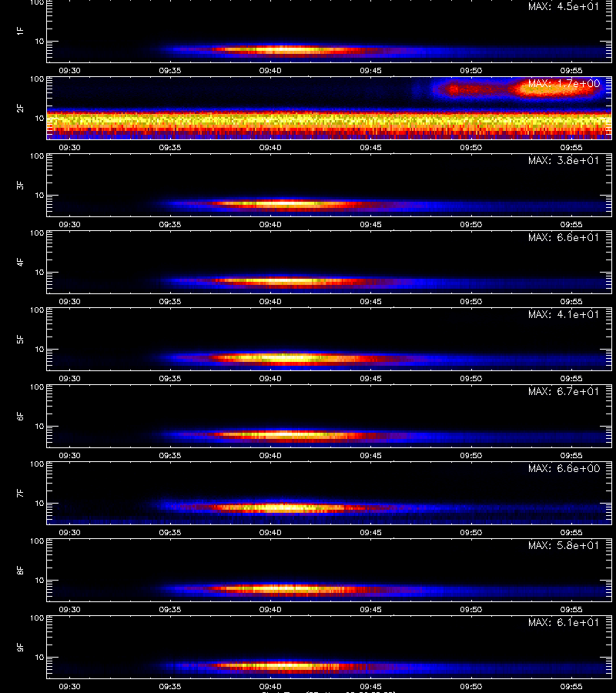Select the '7F' y-axis panel label
This screenshot has width=616, height=693.
coord(20,494)
